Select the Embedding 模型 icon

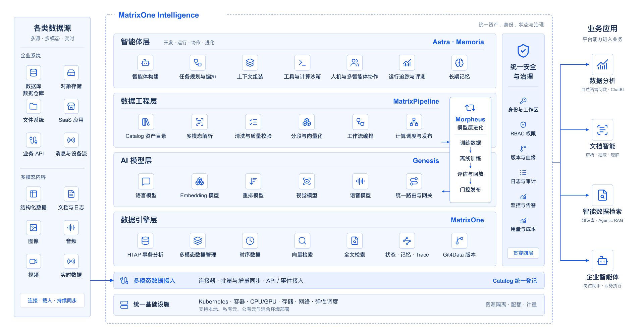[200, 181]
